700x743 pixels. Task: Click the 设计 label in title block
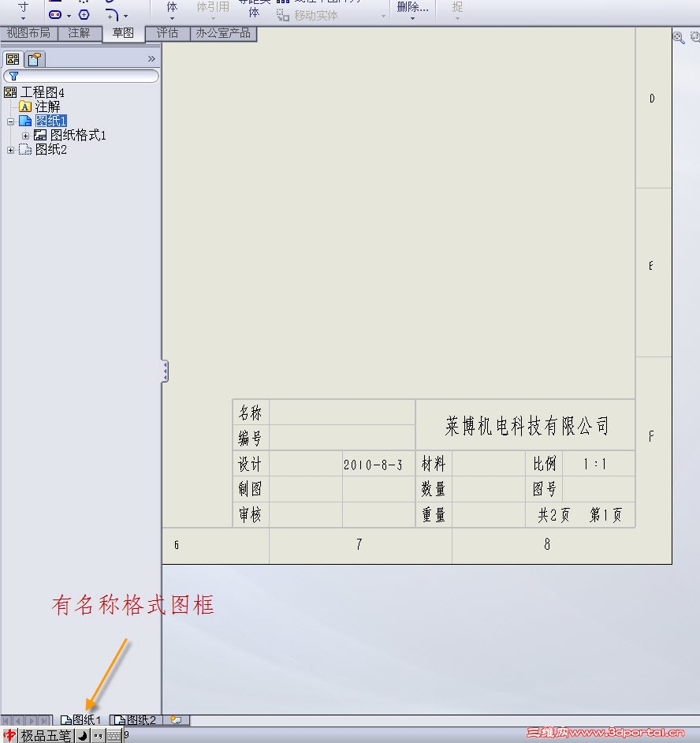coord(250,464)
